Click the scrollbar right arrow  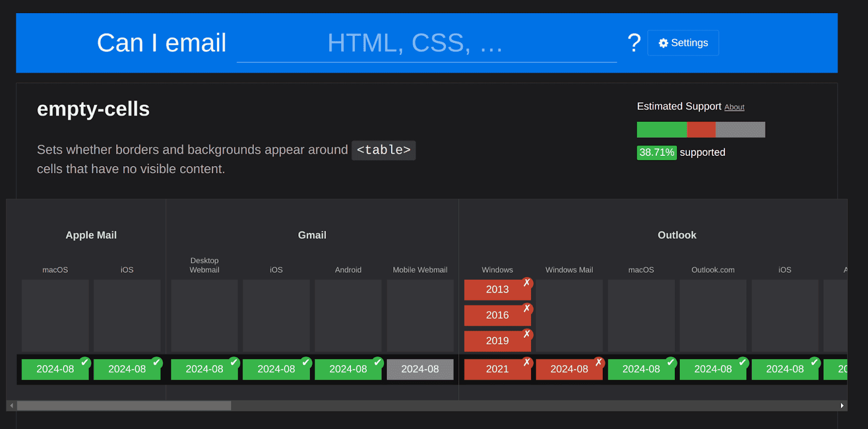[842, 406]
